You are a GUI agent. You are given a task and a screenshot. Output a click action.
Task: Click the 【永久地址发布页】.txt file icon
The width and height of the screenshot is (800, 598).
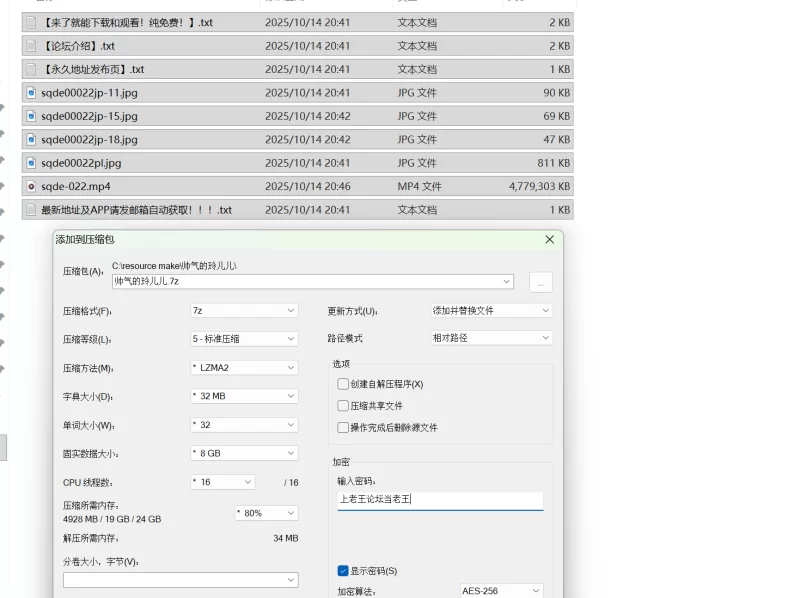click(32, 69)
